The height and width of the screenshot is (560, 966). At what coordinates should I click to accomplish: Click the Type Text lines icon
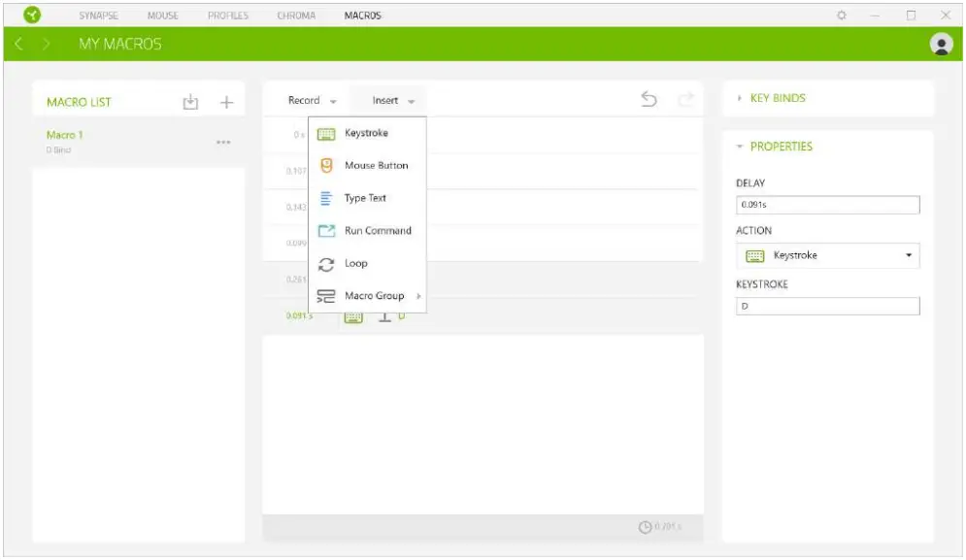(326, 198)
